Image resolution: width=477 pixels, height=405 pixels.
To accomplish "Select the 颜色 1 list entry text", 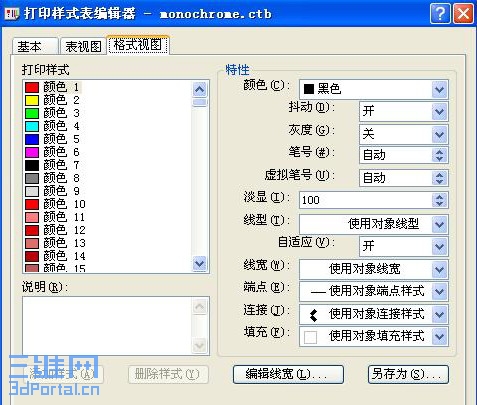I will pyautogui.click(x=61, y=87).
